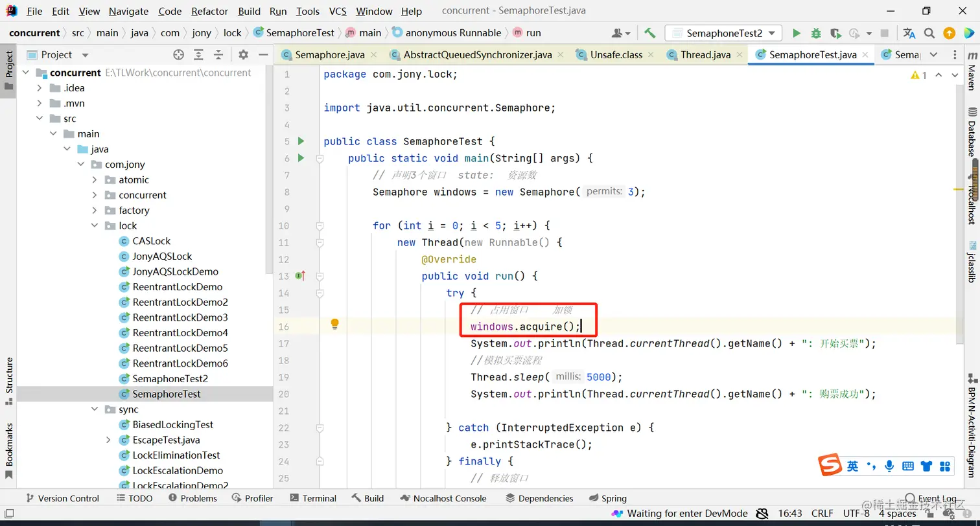This screenshot has height=526, width=980.
Task: Open the Bookmarks tool window
Action: (9, 451)
